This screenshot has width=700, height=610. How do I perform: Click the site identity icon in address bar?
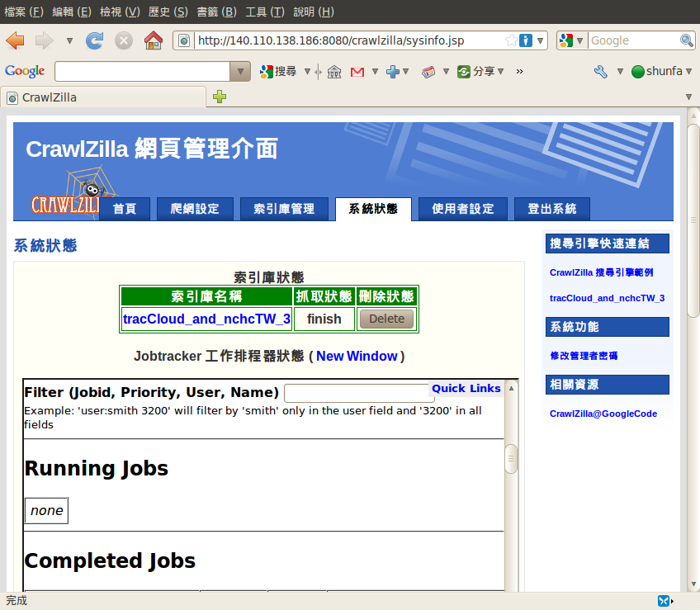(184, 40)
